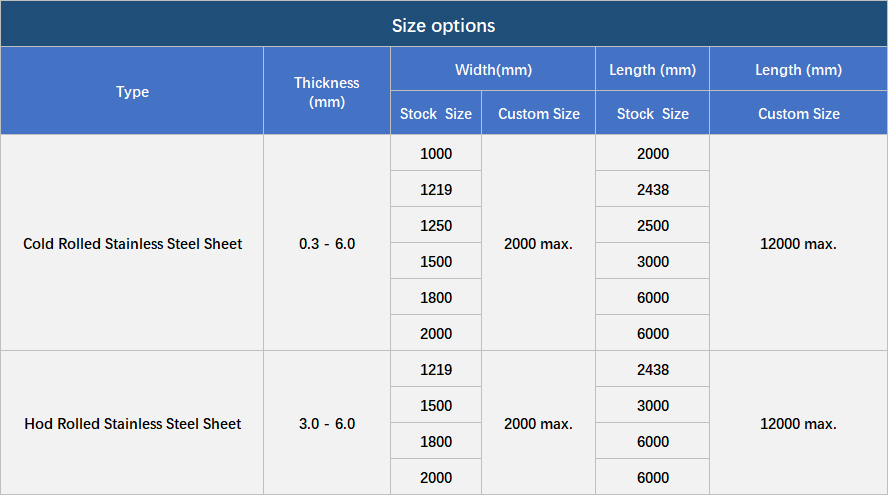The width and height of the screenshot is (888, 495).
Task: Click length "2000" beside width 1000
Action: [x=653, y=153]
